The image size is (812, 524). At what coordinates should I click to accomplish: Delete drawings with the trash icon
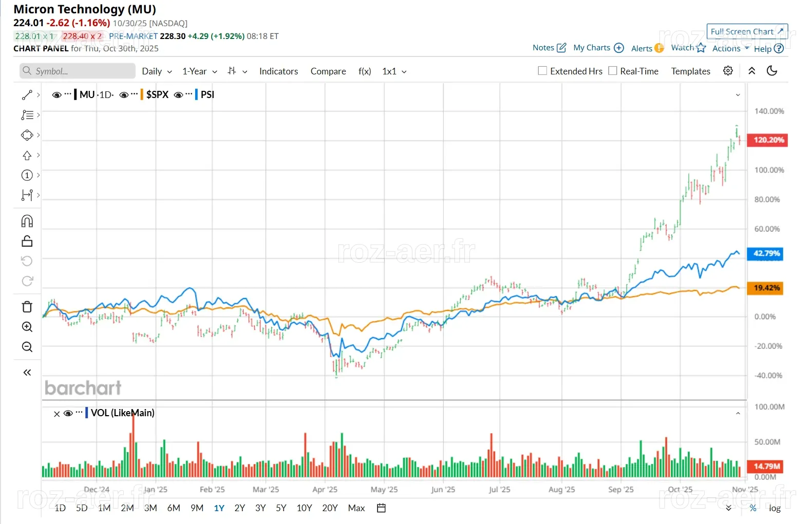(27, 307)
